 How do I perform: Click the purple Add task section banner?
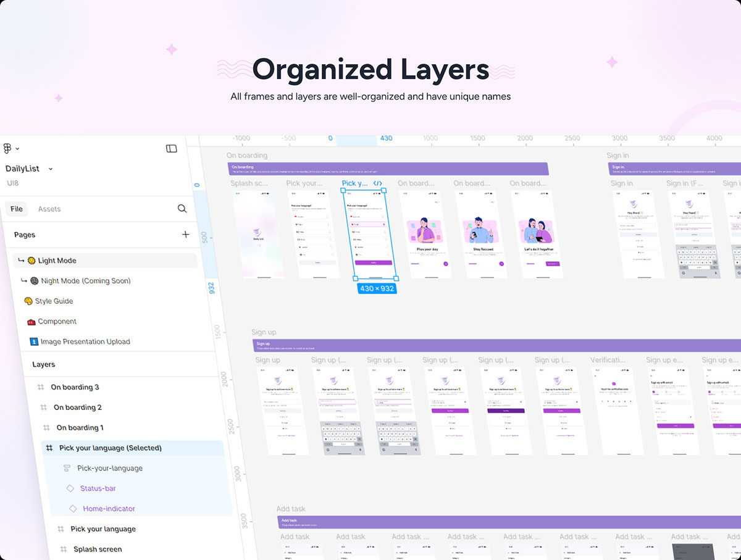509,522
